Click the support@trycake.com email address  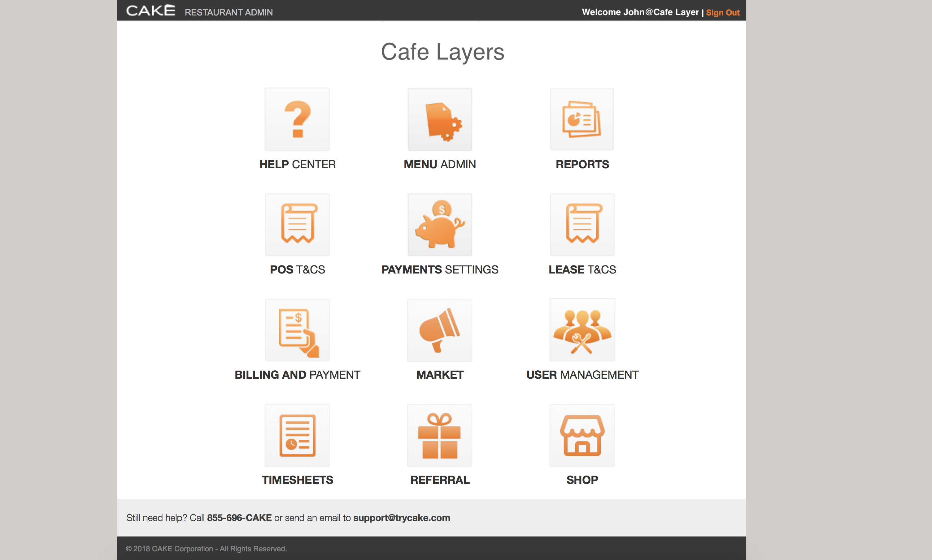click(401, 518)
